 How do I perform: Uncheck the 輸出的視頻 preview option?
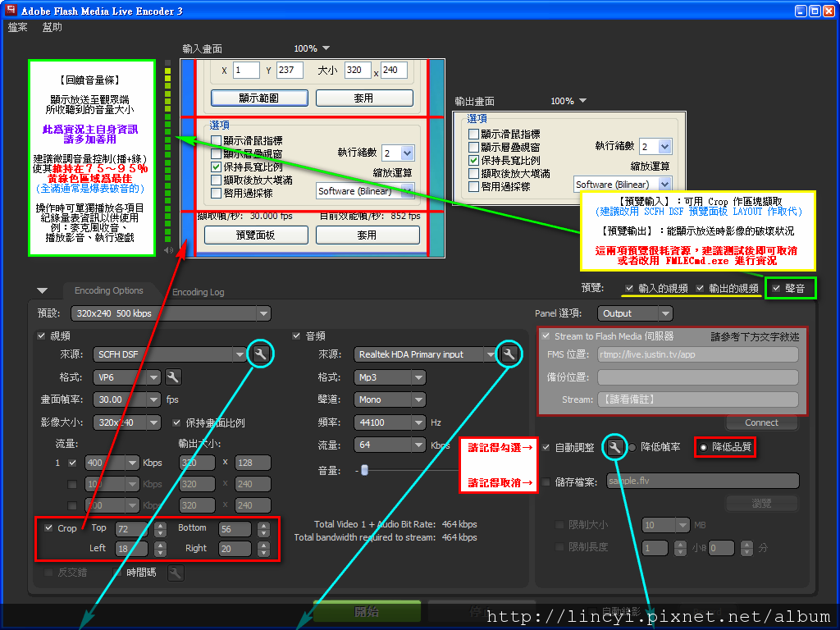[700, 288]
